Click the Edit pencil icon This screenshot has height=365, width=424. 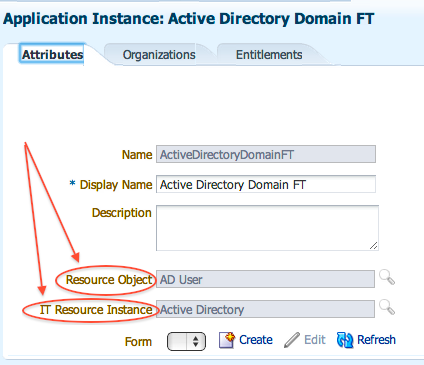(x=292, y=340)
